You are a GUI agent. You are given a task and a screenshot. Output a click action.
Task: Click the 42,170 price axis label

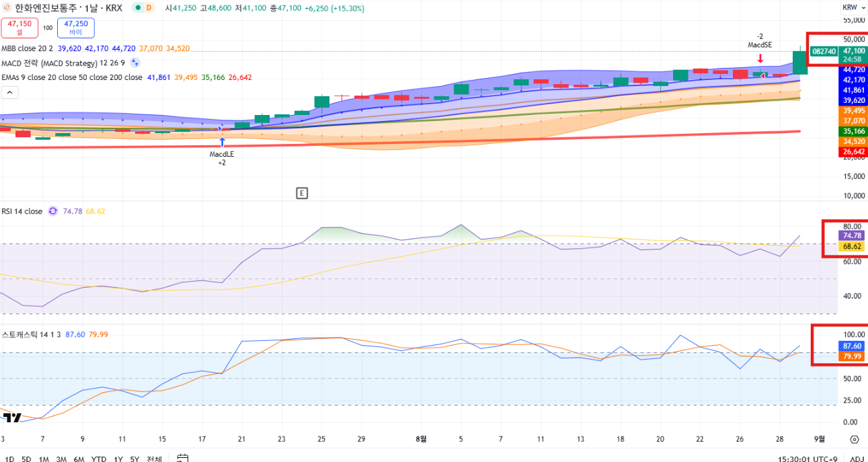point(853,80)
